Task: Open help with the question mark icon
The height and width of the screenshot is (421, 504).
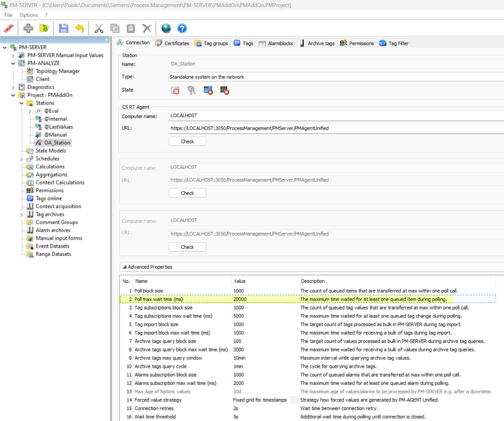Action: (182, 28)
